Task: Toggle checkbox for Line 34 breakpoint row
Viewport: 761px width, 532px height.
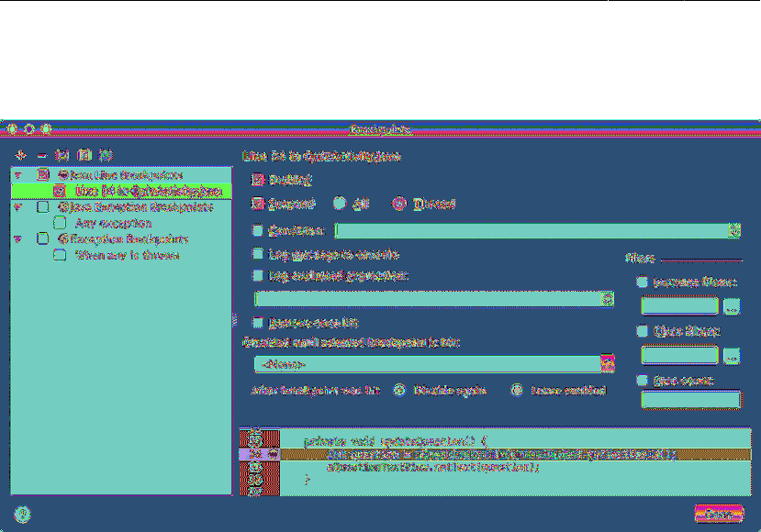Action: 60,191
